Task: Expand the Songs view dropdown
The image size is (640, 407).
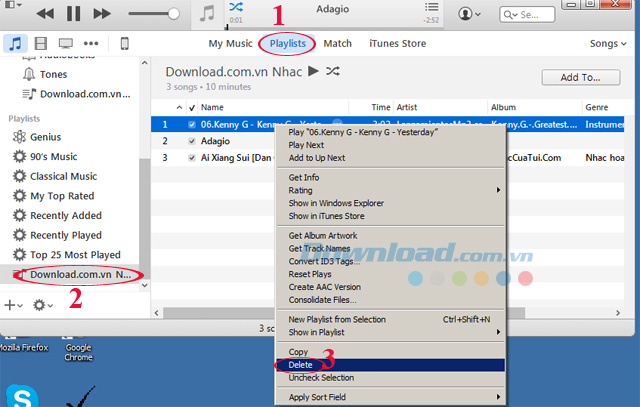Action: (608, 44)
